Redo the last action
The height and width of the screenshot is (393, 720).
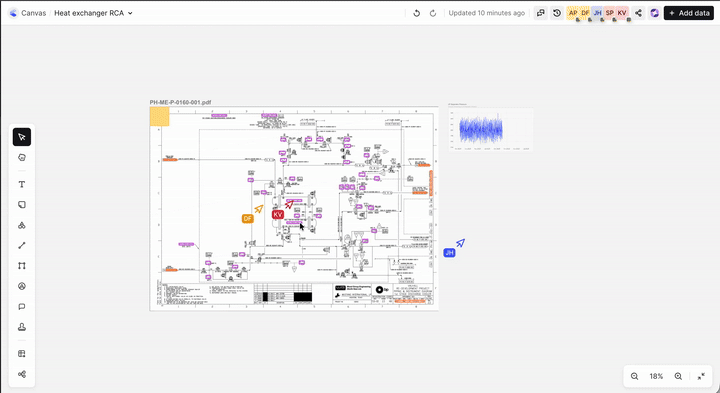tap(433, 13)
